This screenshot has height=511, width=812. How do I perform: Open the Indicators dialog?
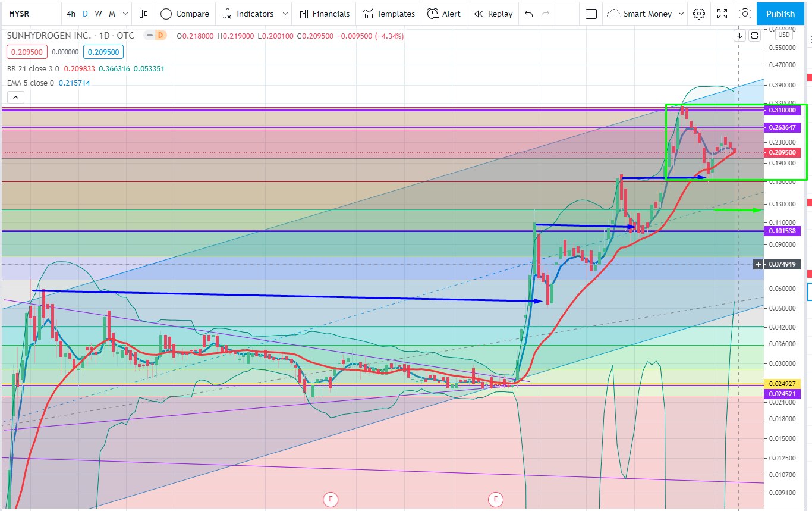coord(248,14)
